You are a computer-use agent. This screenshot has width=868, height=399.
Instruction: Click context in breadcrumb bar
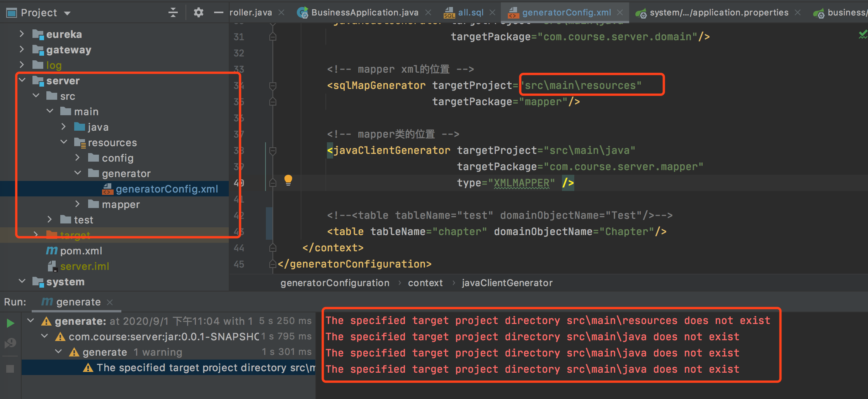coord(425,283)
